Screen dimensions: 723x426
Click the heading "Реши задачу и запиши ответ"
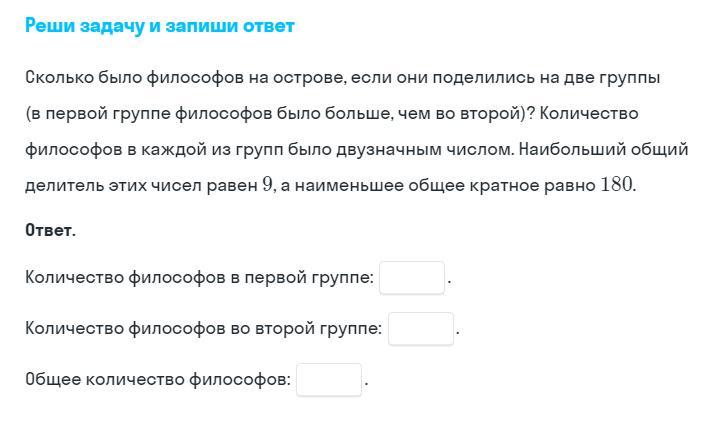pos(160,26)
